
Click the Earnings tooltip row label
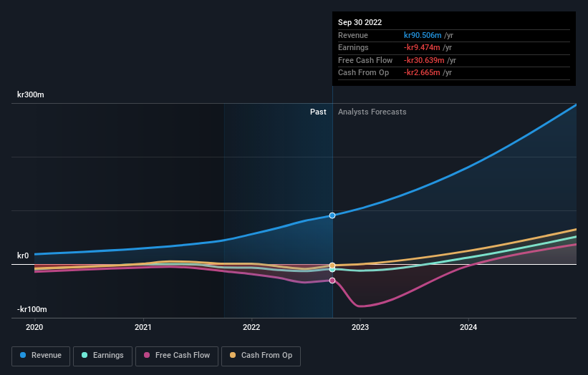[x=353, y=47]
